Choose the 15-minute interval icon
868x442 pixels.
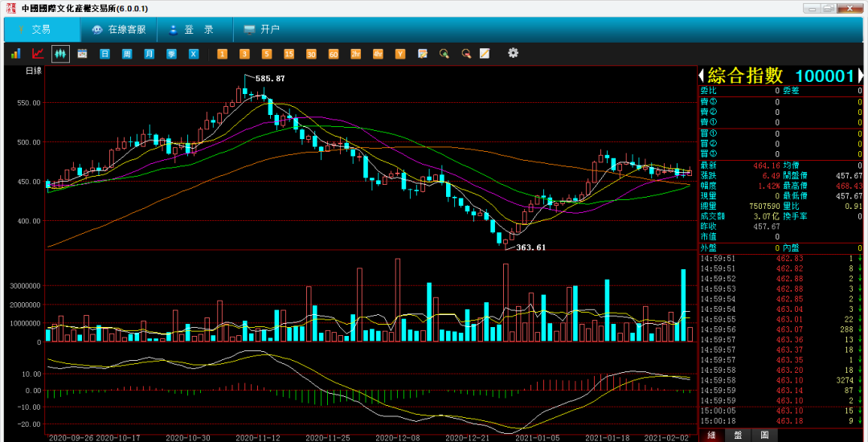tap(289, 54)
